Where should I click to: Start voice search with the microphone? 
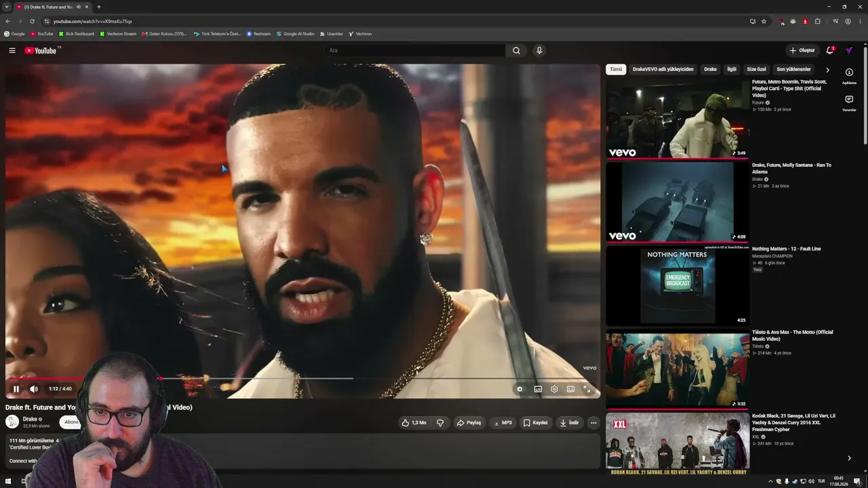click(x=539, y=50)
